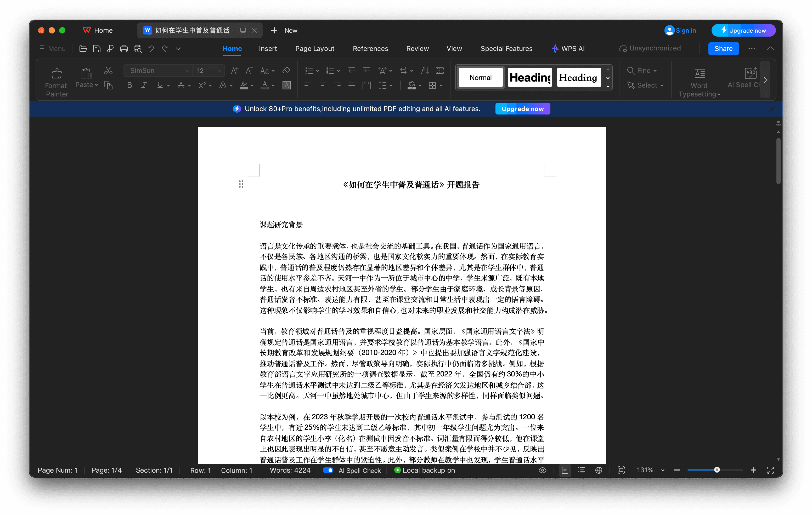Align text right

pyautogui.click(x=337, y=85)
